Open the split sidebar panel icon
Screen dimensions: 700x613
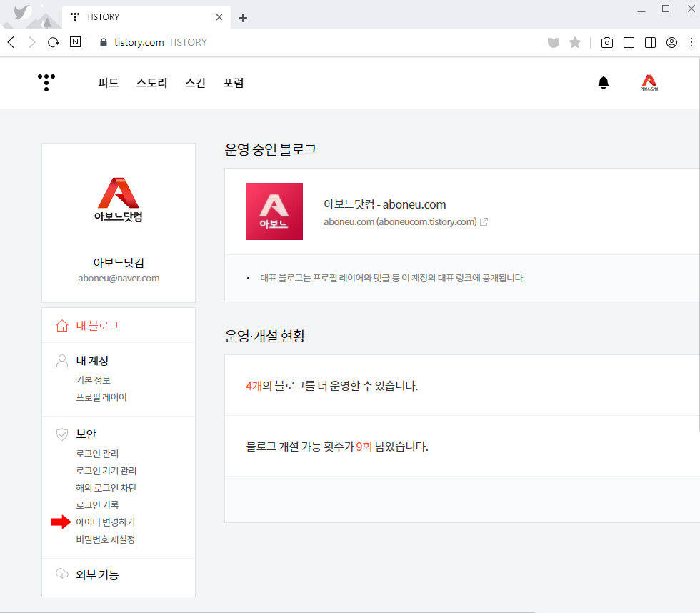tap(650, 42)
